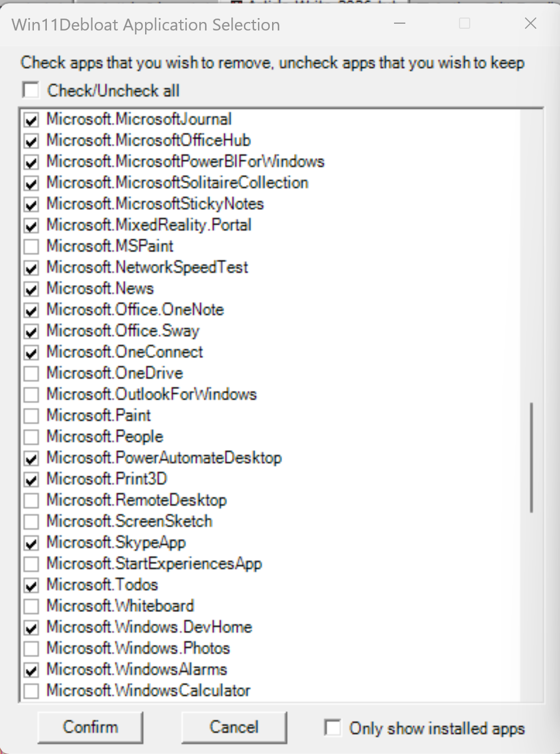Uncheck Microsoft.OneConnect
This screenshot has width=560, height=754.
[32, 353]
